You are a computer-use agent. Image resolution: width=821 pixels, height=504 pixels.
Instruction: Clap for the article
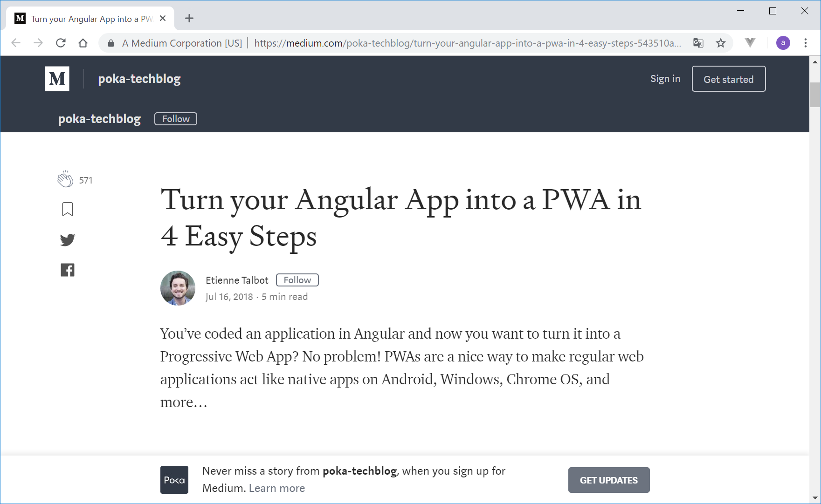coord(65,179)
